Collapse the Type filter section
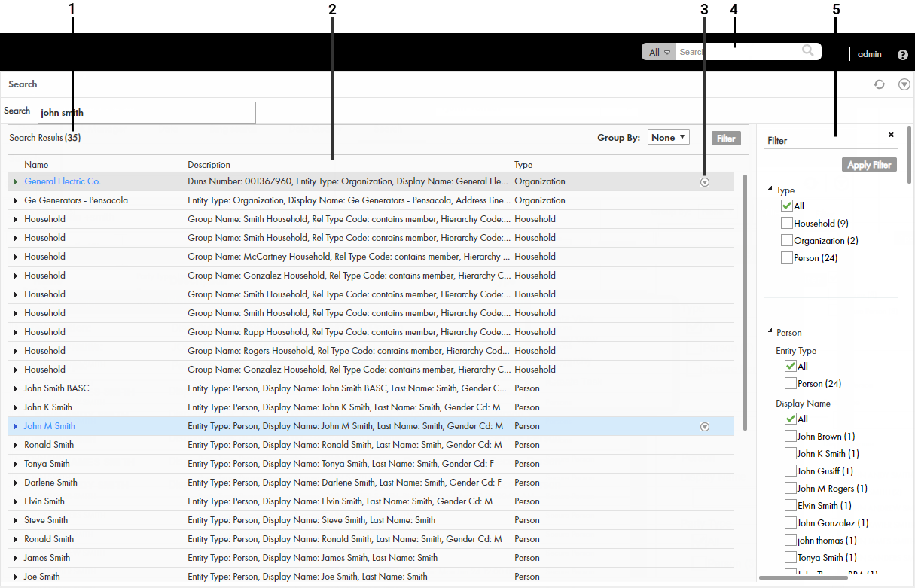Screen dimensions: 915x588 770,190
